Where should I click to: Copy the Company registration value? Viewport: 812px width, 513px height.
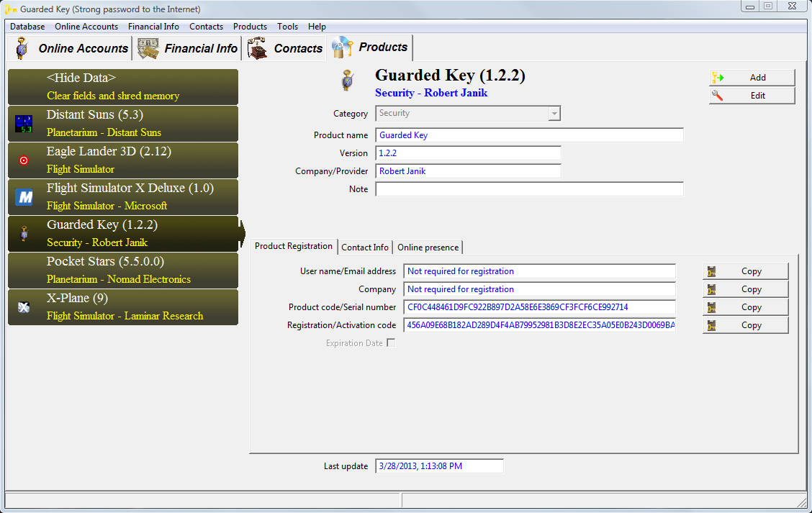(746, 289)
